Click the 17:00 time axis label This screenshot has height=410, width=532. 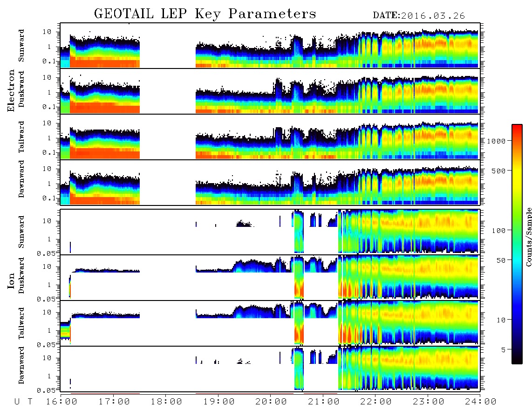[114, 402]
